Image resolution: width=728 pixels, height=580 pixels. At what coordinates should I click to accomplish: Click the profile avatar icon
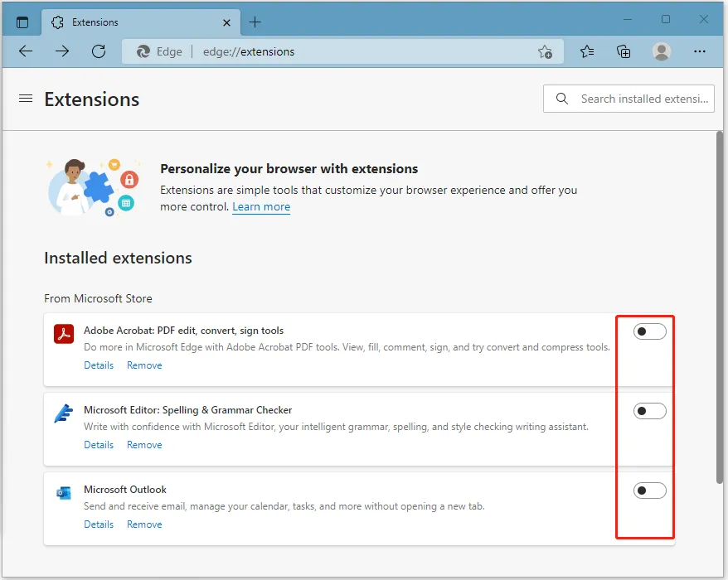coord(661,51)
